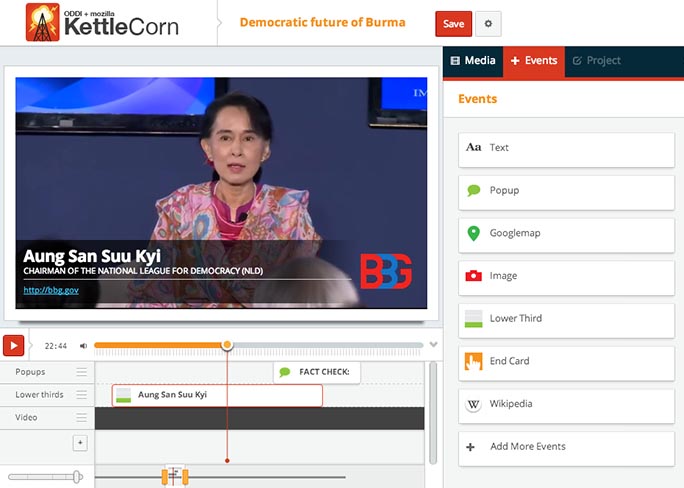Click green bubble icon on FACT CHECK clip
This screenshot has height=488, width=684.
click(285, 372)
